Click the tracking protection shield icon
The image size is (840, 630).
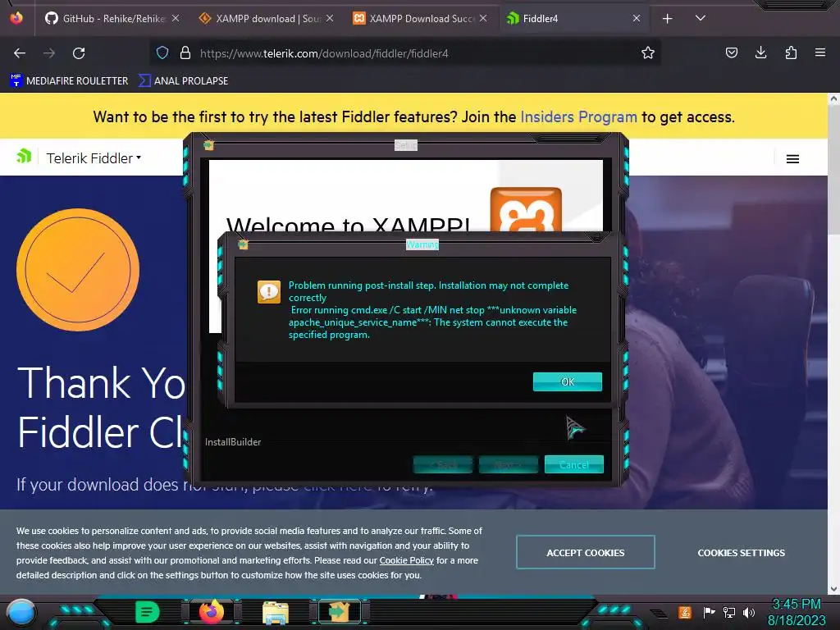pyautogui.click(x=162, y=52)
